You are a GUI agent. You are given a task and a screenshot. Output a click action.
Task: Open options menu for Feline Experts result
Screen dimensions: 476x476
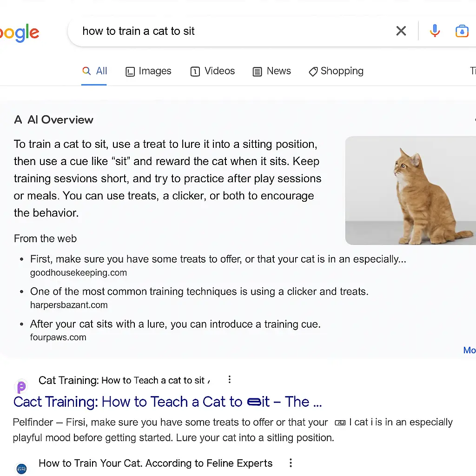click(291, 463)
